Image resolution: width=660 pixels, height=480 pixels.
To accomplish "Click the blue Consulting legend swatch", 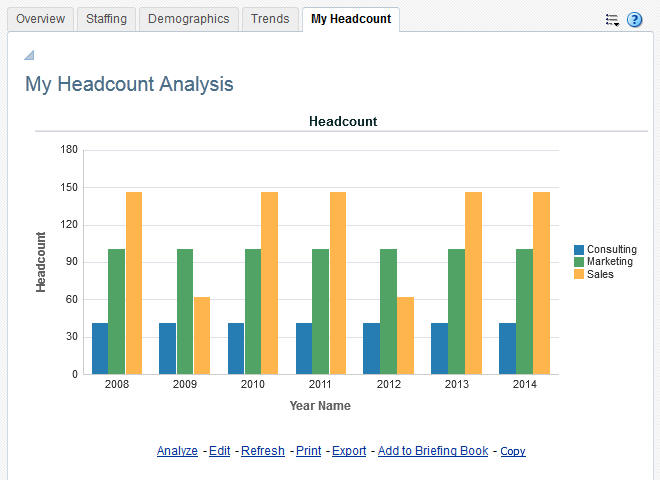I will (x=579, y=250).
